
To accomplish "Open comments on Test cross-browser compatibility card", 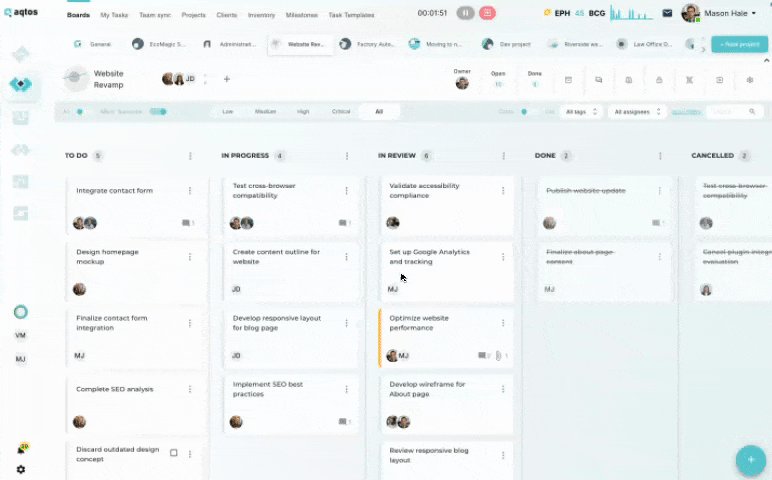I will (345, 223).
